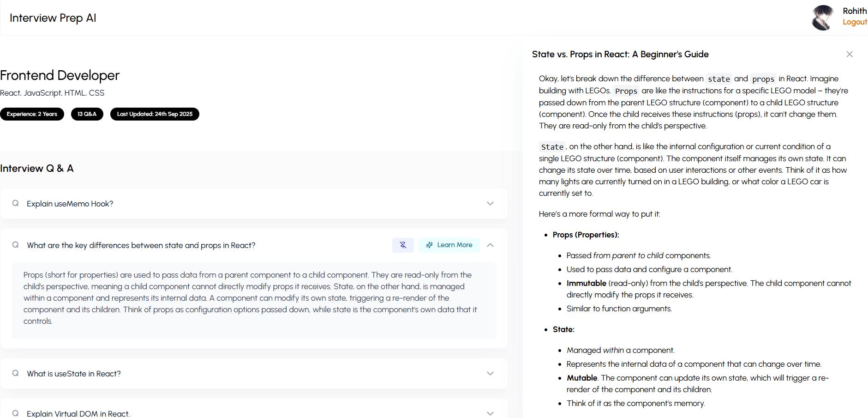The width and height of the screenshot is (868, 418).
Task: Click the Q icon beside state and props question
Action: pos(16,245)
